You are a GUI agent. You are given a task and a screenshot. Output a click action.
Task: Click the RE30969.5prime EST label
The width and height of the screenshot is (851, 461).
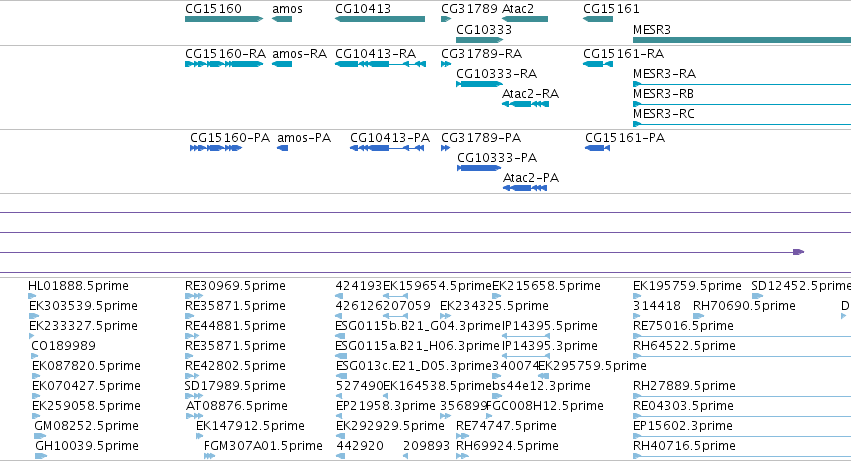[x=235, y=286]
